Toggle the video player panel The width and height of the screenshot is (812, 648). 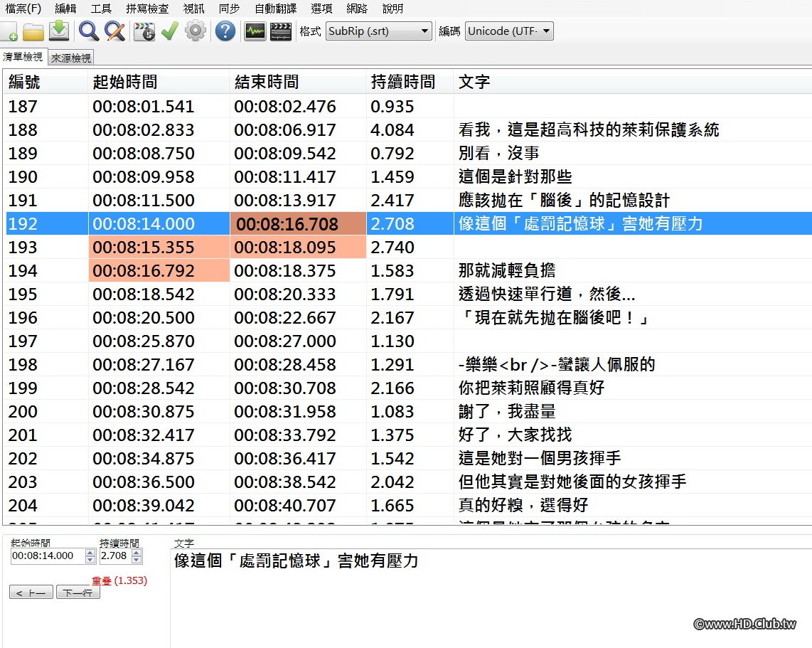pyautogui.click(x=280, y=31)
